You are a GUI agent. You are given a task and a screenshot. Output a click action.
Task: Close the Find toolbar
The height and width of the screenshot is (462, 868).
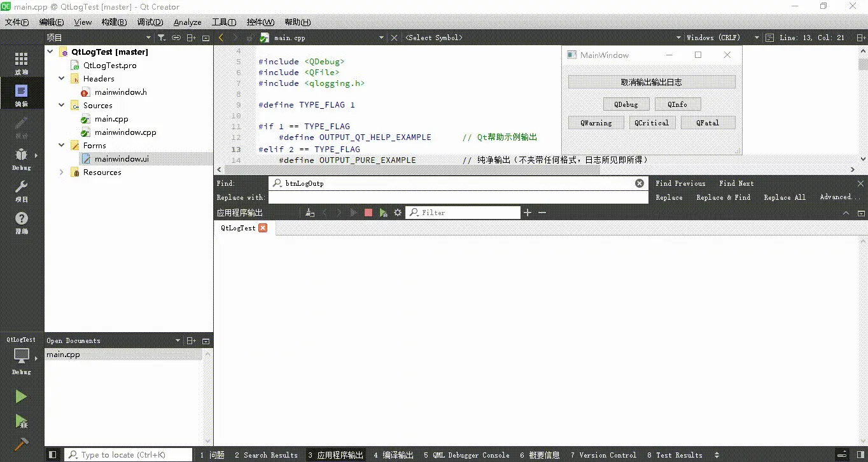(x=860, y=183)
